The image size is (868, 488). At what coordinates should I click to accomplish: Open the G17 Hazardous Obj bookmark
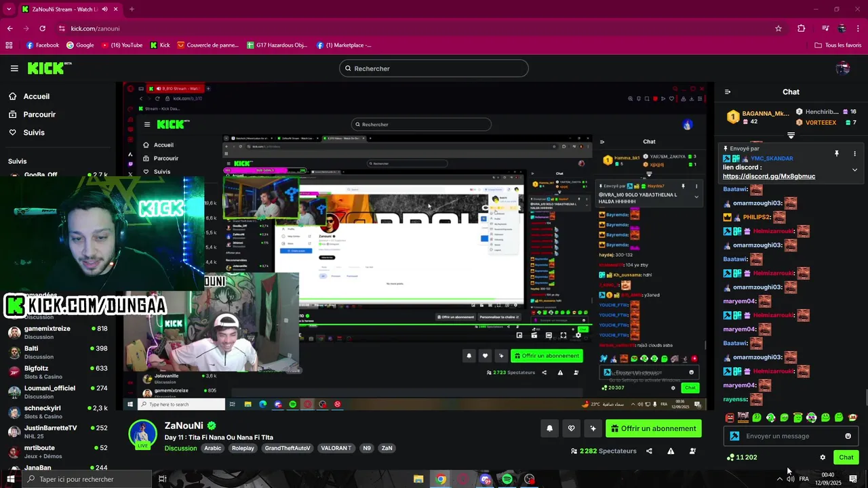pos(277,45)
